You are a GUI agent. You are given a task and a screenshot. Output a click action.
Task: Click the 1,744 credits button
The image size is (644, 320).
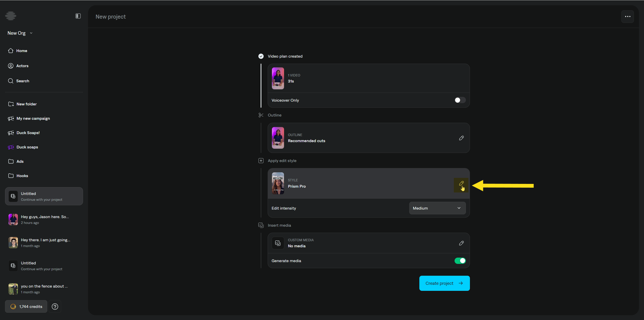click(26, 307)
